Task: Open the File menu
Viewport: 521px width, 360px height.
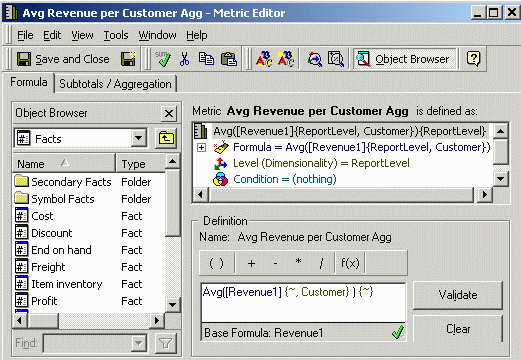Action: pyautogui.click(x=25, y=35)
